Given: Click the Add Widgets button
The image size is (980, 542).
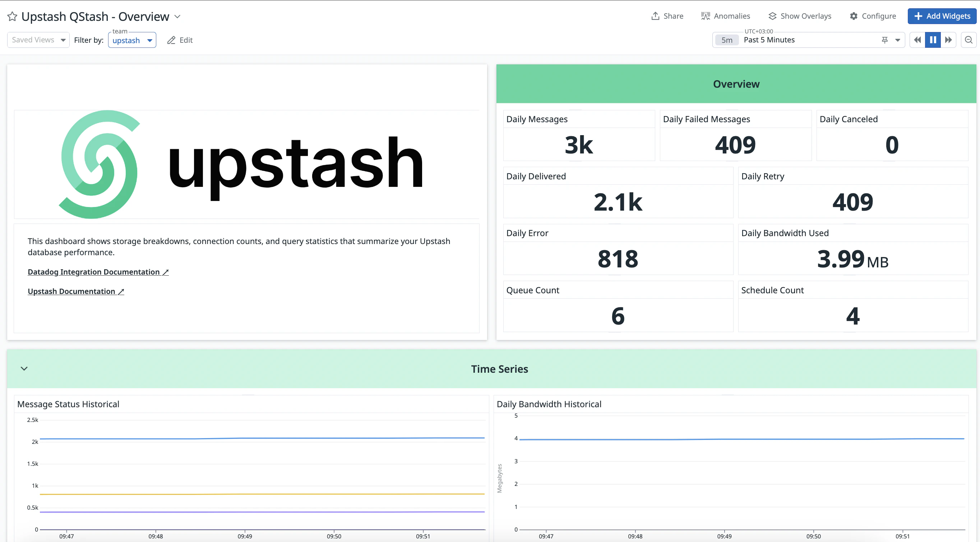Looking at the screenshot, I should pyautogui.click(x=941, y=16).
